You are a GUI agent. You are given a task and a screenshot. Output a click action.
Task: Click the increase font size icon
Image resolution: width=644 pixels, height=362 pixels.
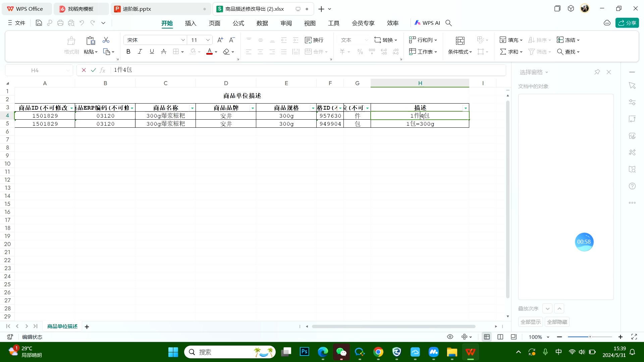220,40
